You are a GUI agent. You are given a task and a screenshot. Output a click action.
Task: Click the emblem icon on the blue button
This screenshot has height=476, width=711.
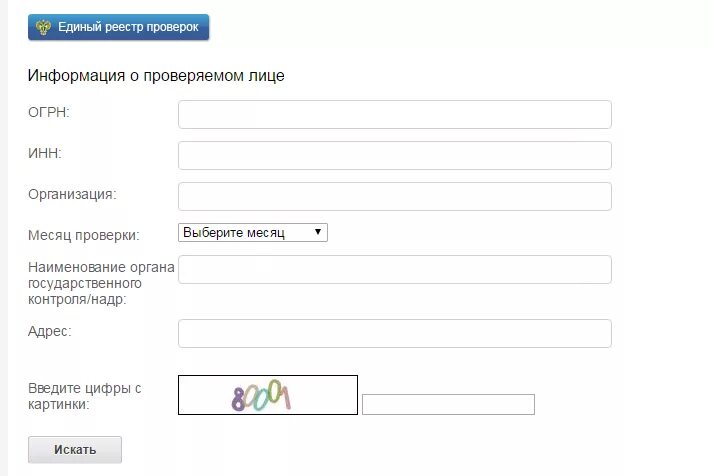coord(43,27)
